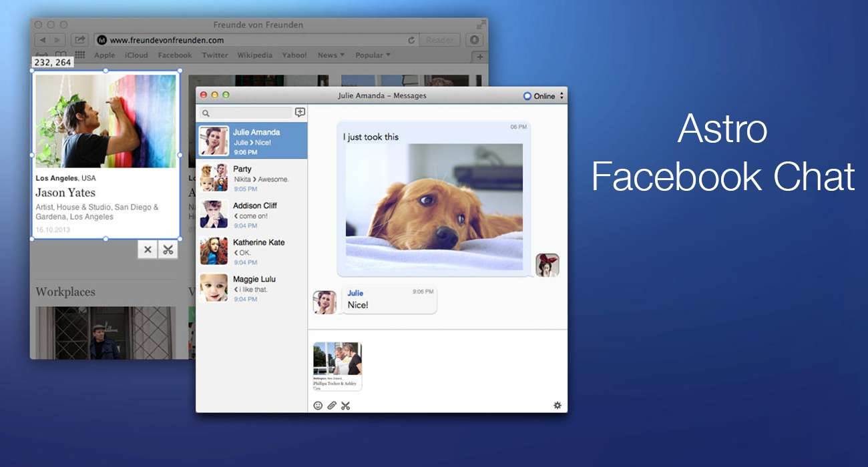Confirm the capture with the scissors button under the selection

(168, 250)
